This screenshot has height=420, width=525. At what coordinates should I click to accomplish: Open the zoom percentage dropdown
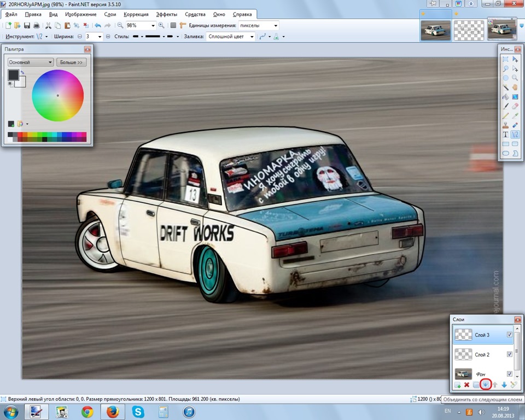153,26
